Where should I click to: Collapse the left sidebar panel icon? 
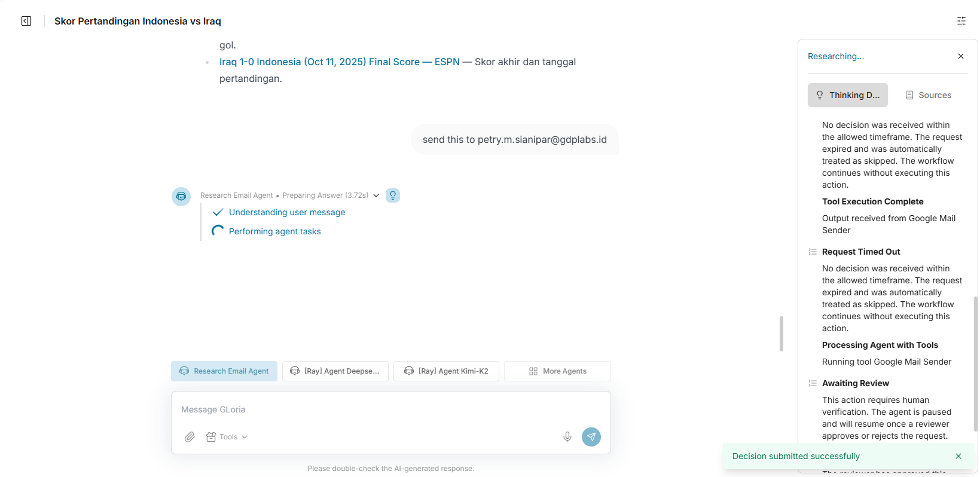26,21
